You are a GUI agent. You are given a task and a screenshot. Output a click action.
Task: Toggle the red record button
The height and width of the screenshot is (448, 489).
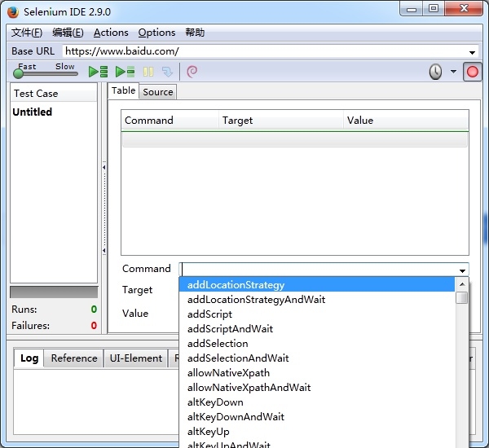click(x=472, y=72)
